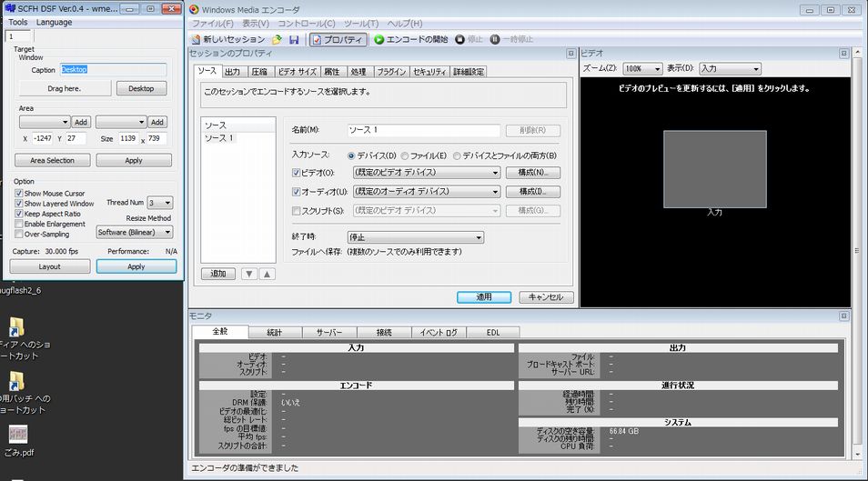Screen dimensions: 868x481
Task: Click the Layout button
Action: pyautogui.click(x=49, y=266)
